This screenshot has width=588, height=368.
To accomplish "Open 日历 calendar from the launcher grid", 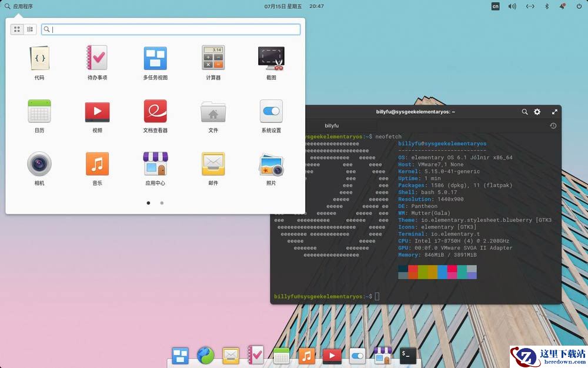I will [x=39, y=115].
